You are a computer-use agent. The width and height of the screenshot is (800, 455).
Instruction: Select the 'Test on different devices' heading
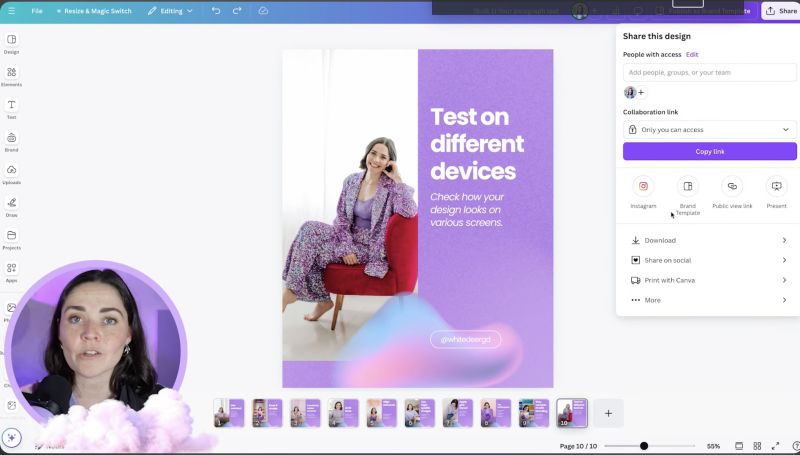coord(477,144)
